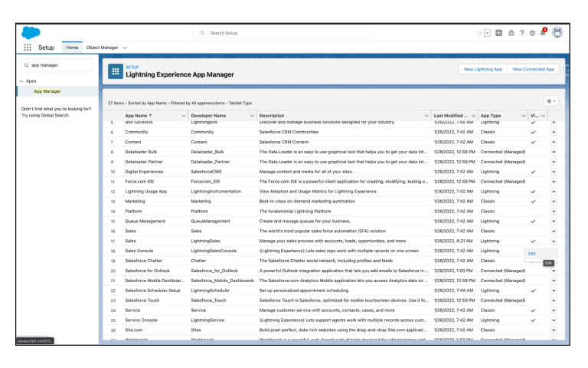The width and height of the screenshot is (588, 368).
Task: View notifications via the bell icon
Action: [x=543, y=32]
